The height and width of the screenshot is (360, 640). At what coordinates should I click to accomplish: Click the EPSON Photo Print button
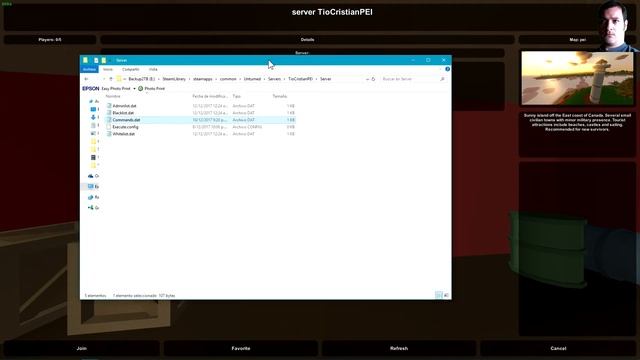click(x=151, y=89)
